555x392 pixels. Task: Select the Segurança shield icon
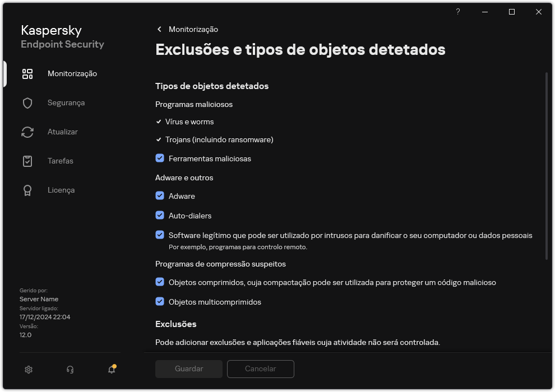click(x=27, y=102)
